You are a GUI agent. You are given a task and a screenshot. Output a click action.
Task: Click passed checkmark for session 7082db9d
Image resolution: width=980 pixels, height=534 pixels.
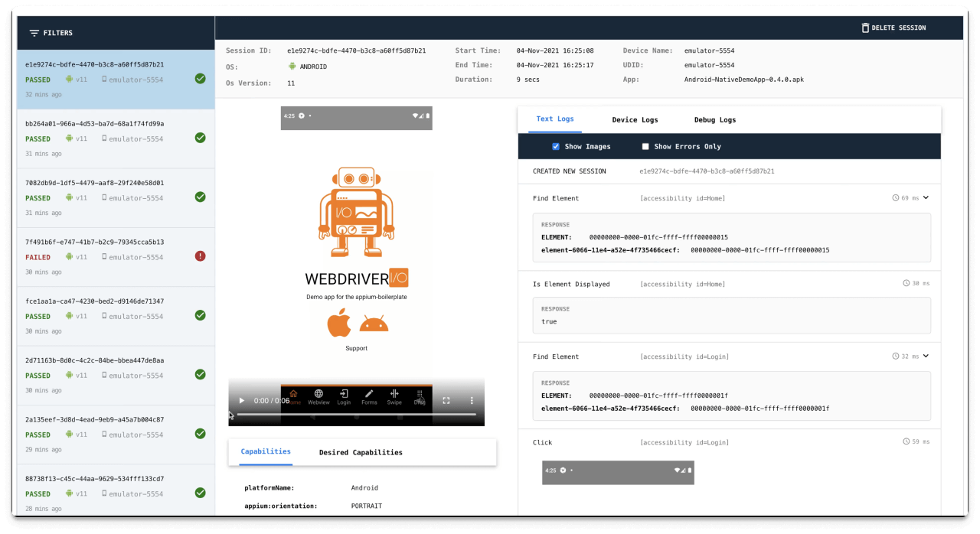click(x=200, y=197)
